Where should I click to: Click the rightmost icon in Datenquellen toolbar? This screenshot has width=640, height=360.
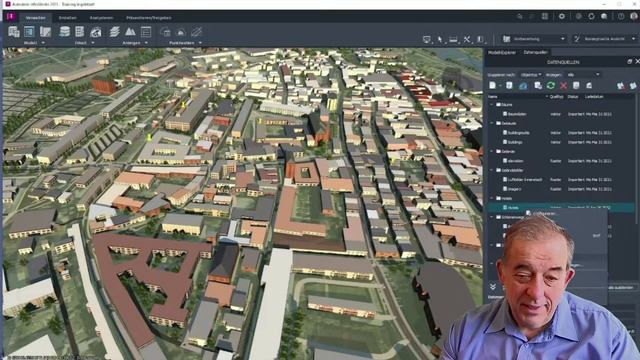pyautogui.click(x=633, y=85)
